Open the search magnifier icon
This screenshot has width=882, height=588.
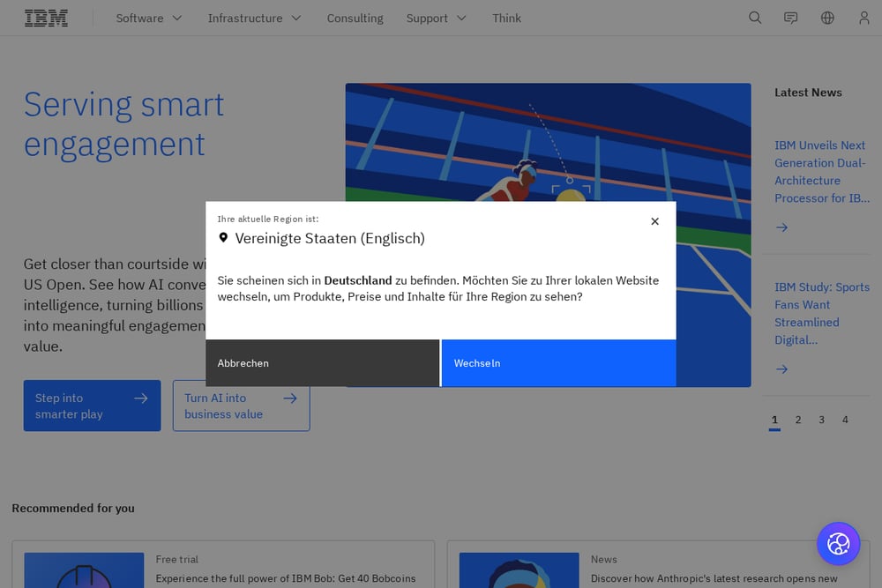(755, 18)
